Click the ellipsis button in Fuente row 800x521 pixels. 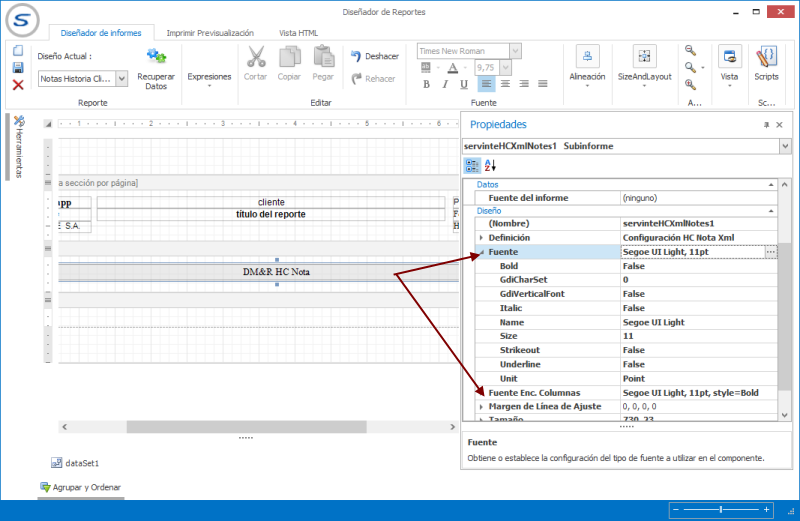pos(770,253)
